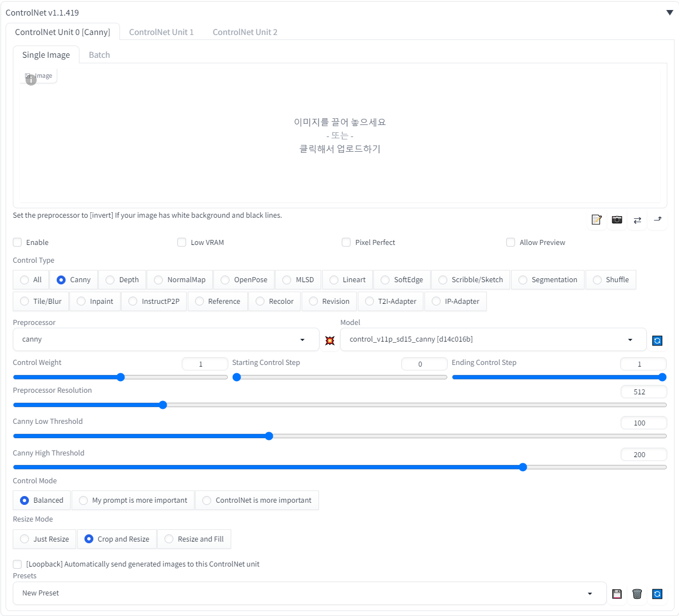
Task: Click the Preprocessor Resolution 512 field
Action: [643, 392]
